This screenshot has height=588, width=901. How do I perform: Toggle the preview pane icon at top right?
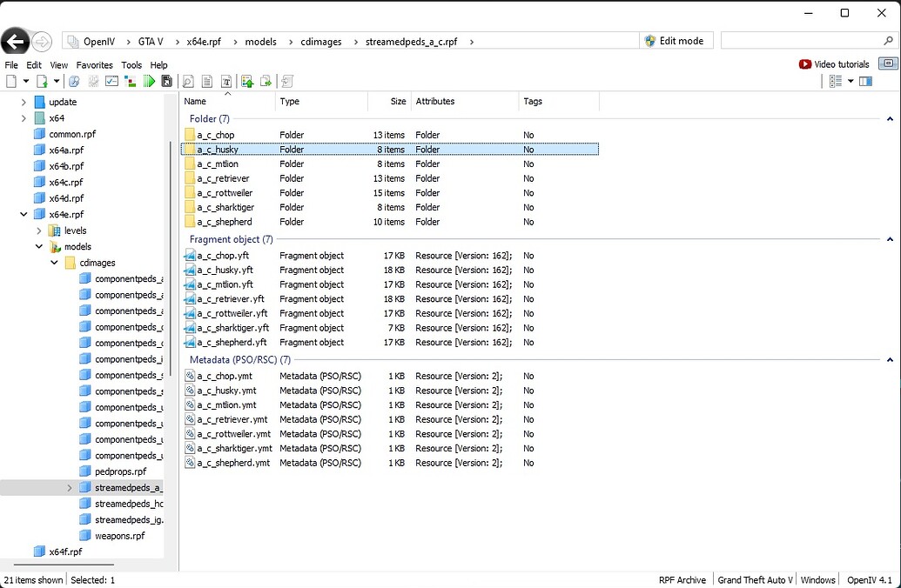tap(865, 81)
